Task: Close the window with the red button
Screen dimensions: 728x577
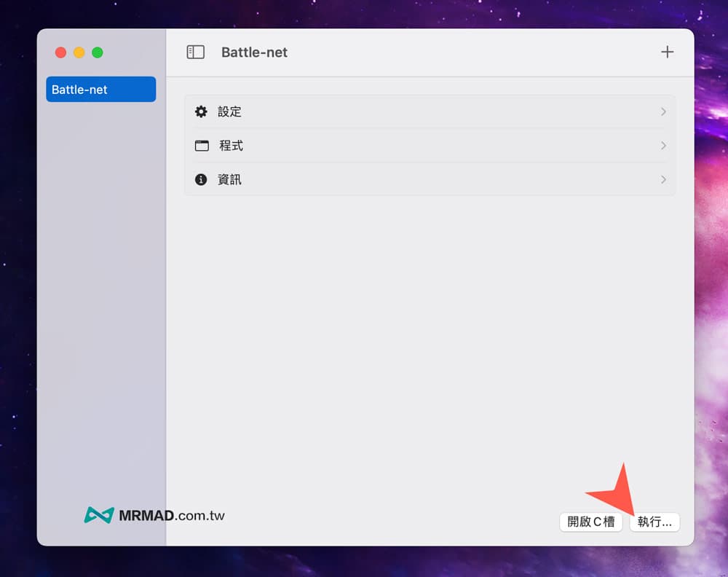Action: 60,52
